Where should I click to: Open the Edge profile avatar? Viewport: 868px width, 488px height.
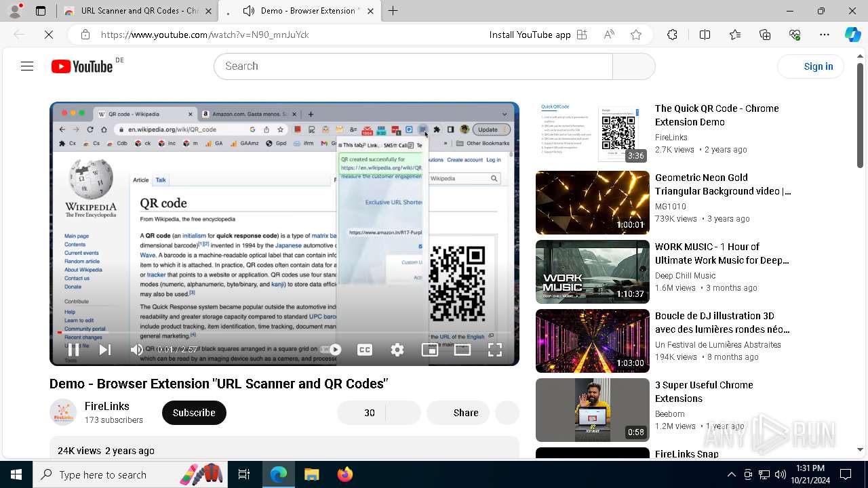click(x=15, y=11)
